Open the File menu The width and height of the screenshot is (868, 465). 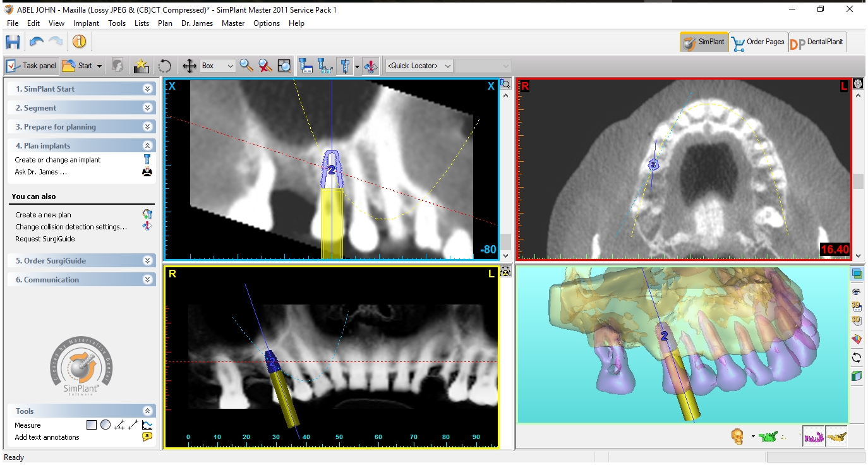tap(13, 23)
